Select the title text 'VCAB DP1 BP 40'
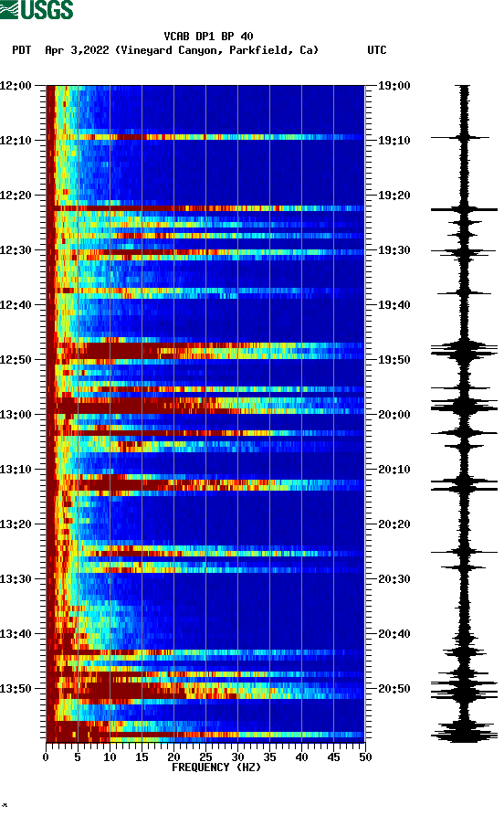The height and width of the screenshot is (815, 504). tap(208, 37)
